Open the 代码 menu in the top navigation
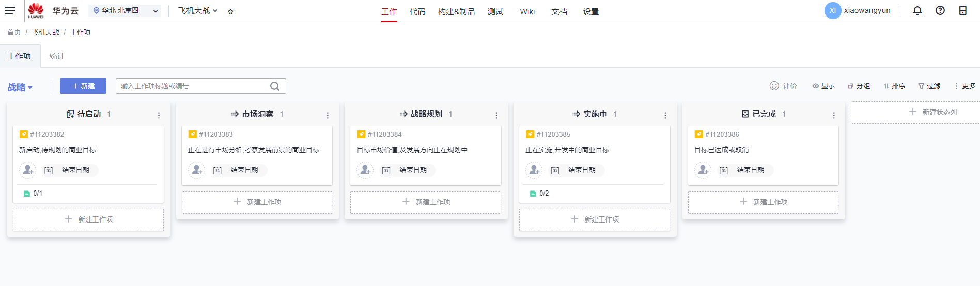This screenshot has height=286, width=980. coord(417,11)
